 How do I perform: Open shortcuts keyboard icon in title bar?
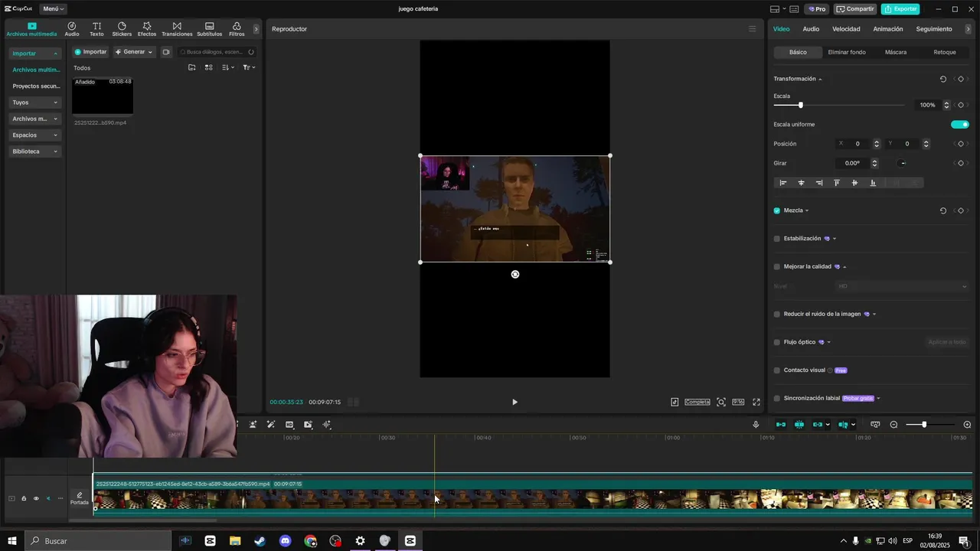click(x=795, y=9)
